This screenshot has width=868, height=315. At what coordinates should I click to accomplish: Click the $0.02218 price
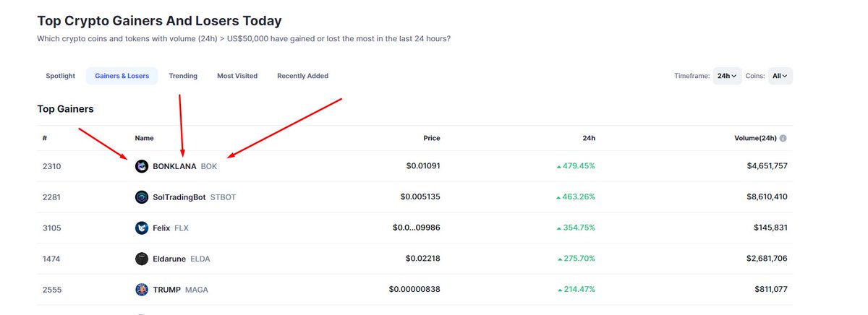pos(423,259)
